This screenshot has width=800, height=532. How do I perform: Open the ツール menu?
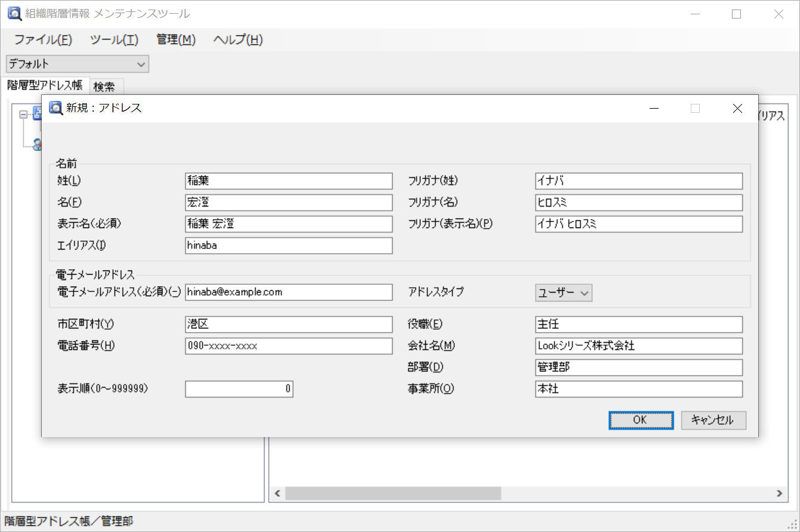pos(113,39)
